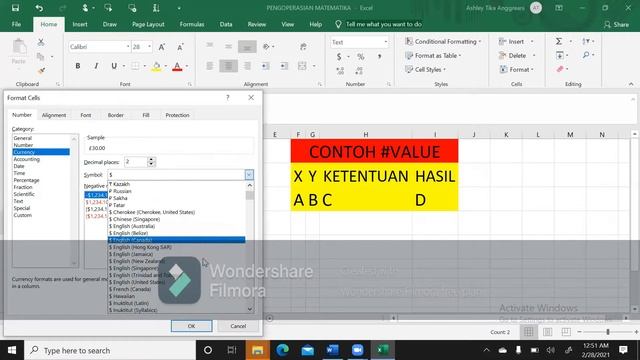Click the AutoSum sigma icon

[x=559, y=41]
